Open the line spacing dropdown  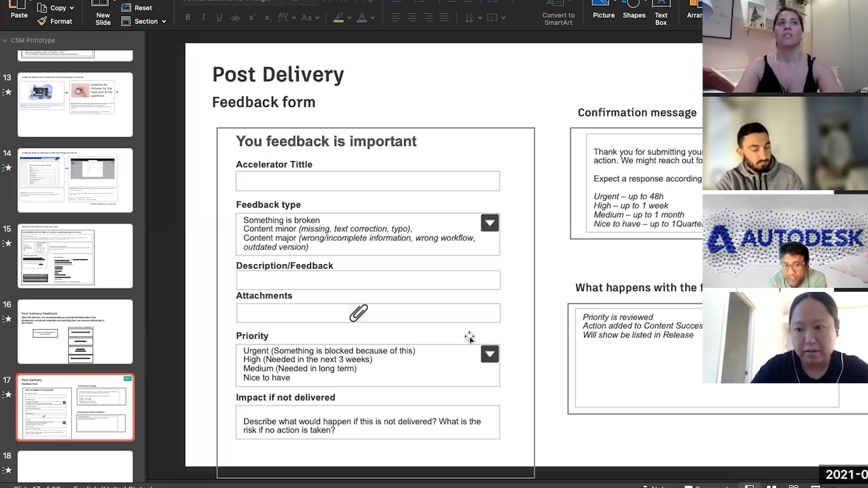(480, 18)
